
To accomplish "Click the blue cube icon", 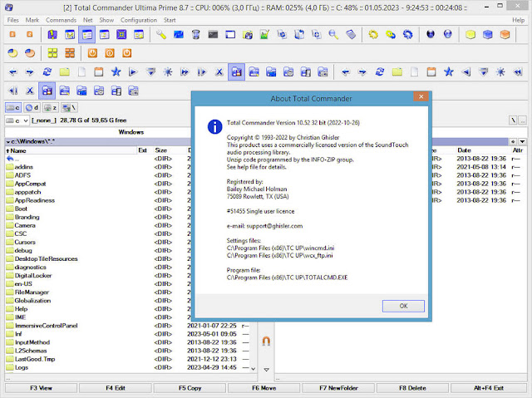I will 488,35.
